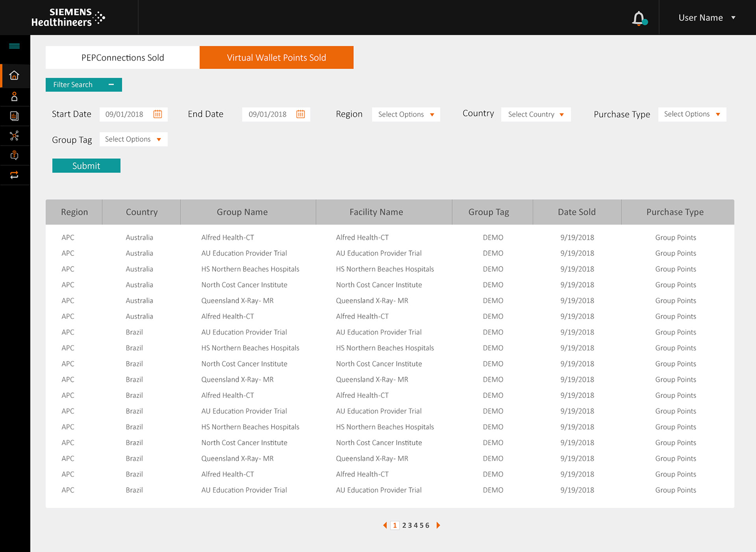756x552 pixels.
Task: Expand the Region Select Options dropdown
Action: tap(406, 114)
